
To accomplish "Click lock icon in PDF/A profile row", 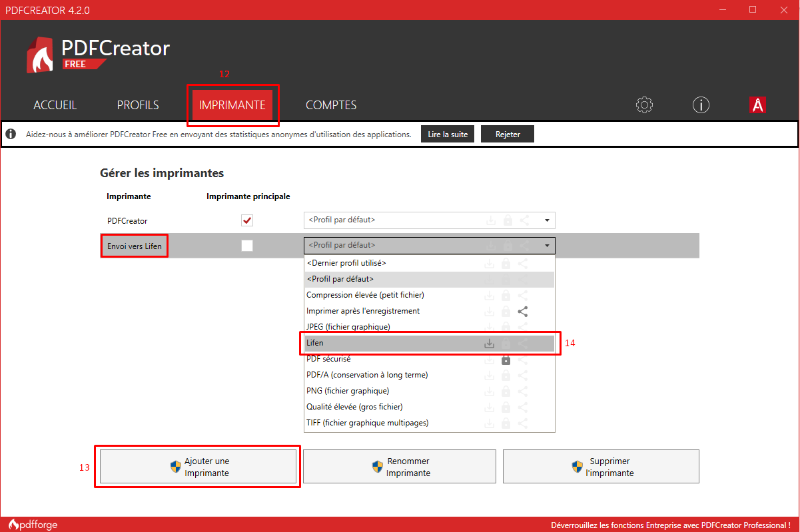I will tap(506, 375).
